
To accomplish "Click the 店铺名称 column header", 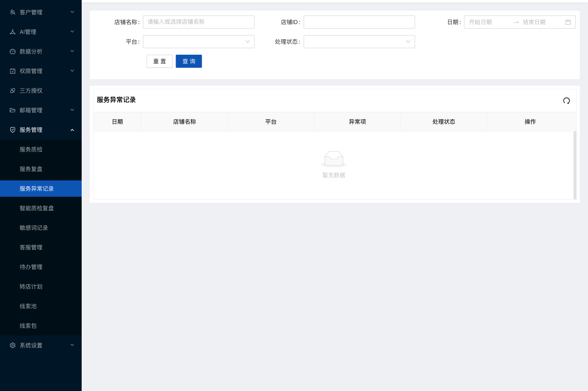I will pos(185,122).
